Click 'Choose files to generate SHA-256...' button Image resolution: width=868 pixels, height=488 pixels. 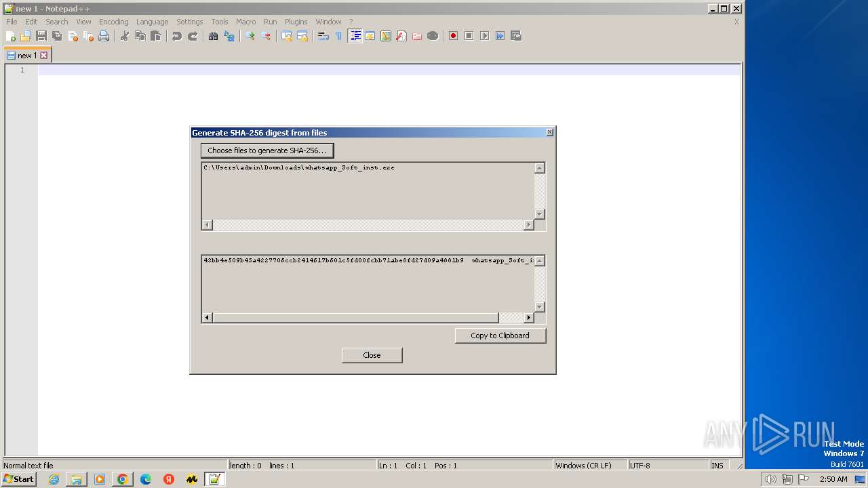point(267,150)
